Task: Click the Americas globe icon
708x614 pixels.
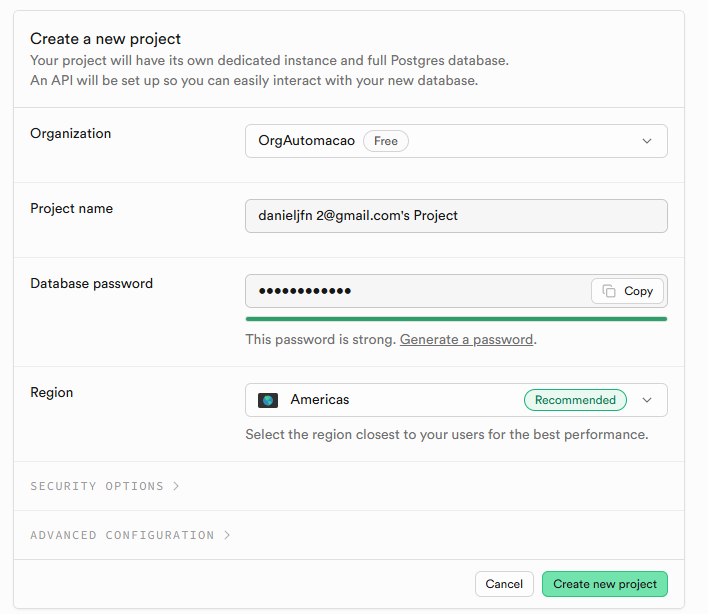Action: [268, 400]
